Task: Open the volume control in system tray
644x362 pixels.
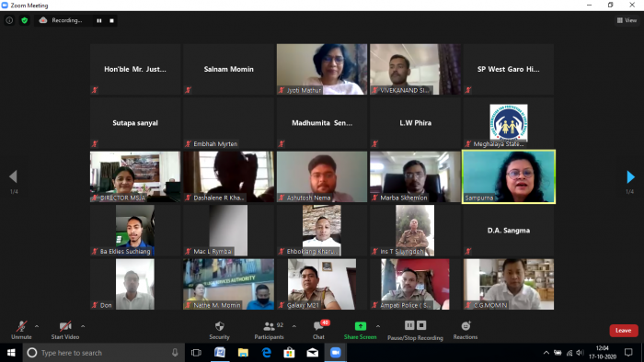Action: pos(580,353)
